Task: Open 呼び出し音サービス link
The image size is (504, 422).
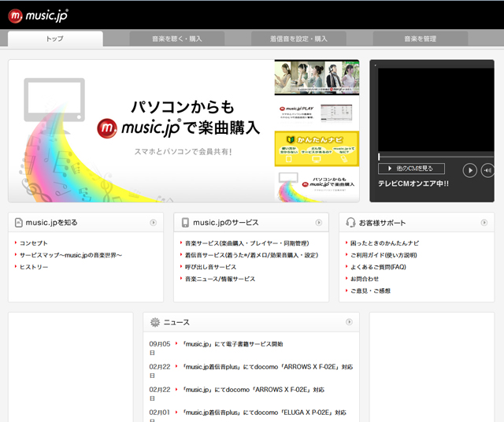Action: pos(210,267)
